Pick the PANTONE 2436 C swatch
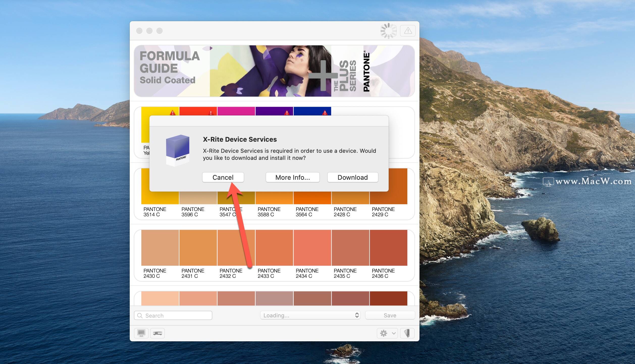 388,248
